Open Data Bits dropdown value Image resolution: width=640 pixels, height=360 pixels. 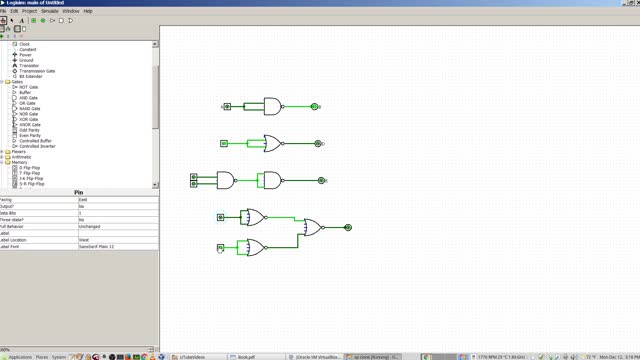(x=118, y=213)
